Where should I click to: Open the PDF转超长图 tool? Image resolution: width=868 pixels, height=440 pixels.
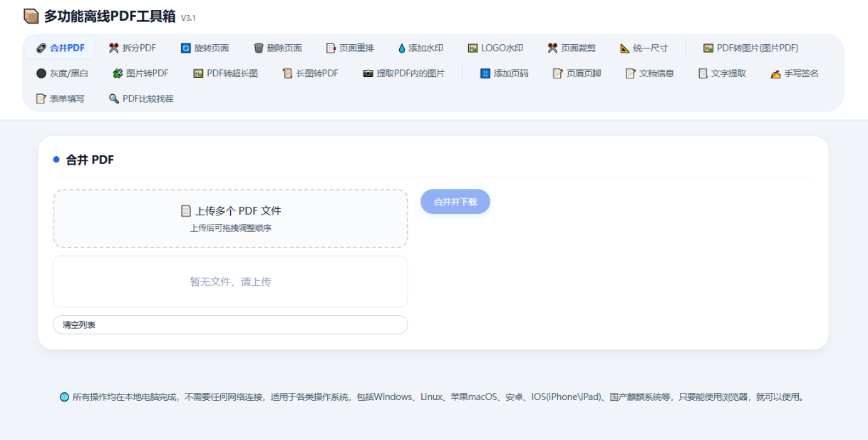[225, 73]
